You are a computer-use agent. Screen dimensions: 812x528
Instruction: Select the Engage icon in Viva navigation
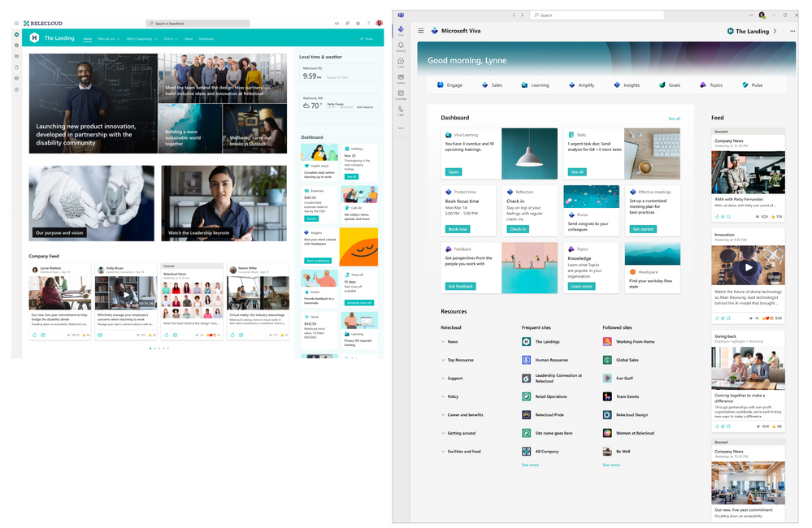440,85
